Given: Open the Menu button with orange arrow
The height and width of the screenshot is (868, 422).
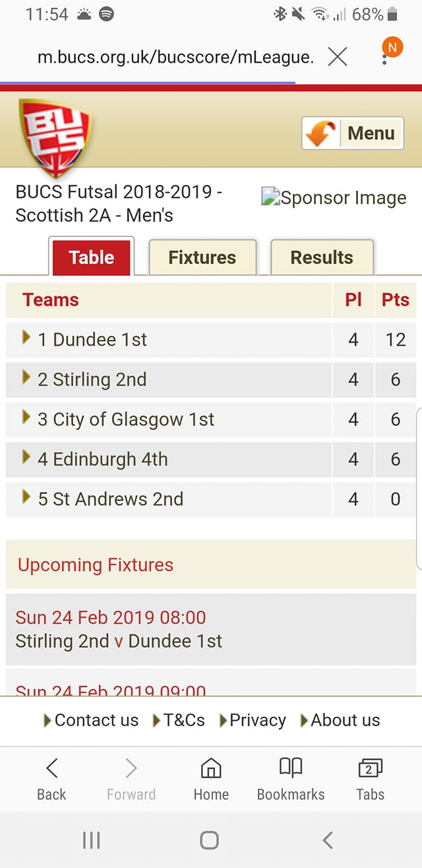Looking at the screenshot, I should pyautogui.click(x=353, y=133).
